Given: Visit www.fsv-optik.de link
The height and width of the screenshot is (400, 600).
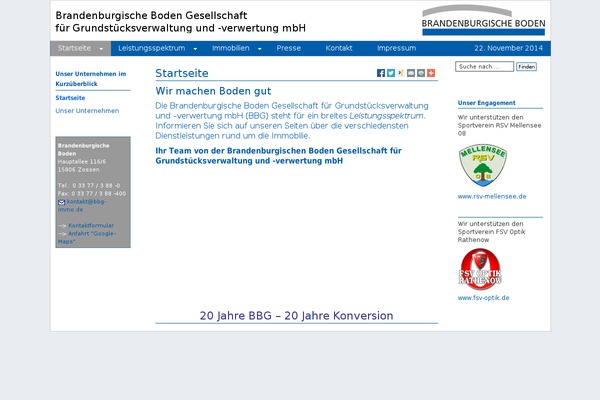Looking at the screenshot, I should 483,298.
